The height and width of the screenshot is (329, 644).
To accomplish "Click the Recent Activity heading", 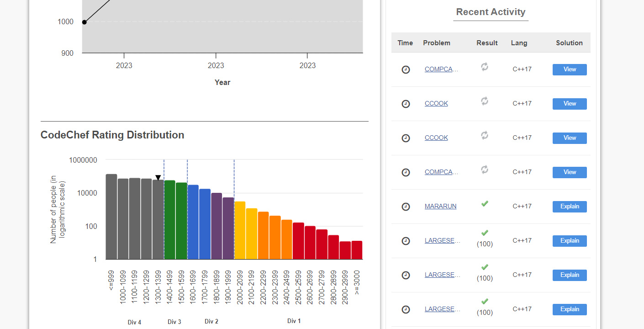I will (491, 12).
